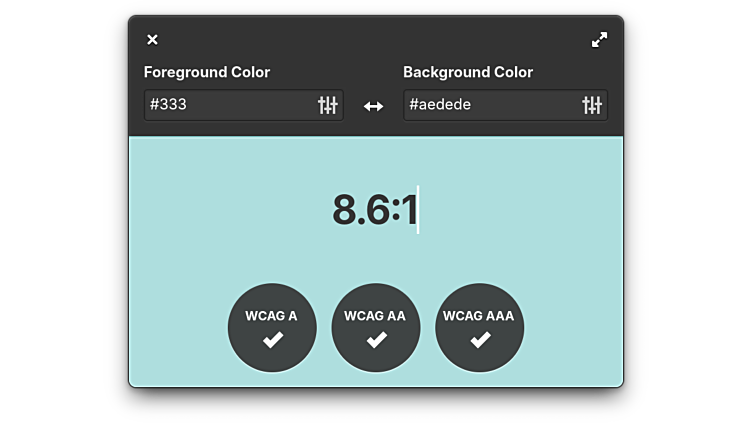Click the Background Color label
The width and height of the screenshot is (752, 423).
point(468,72)
